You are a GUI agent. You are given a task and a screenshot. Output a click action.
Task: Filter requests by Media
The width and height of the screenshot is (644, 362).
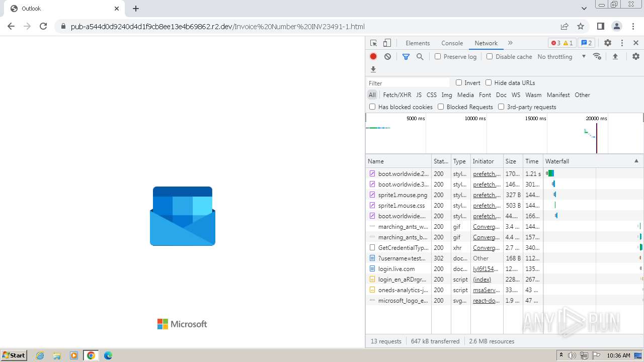click(465, 95)
